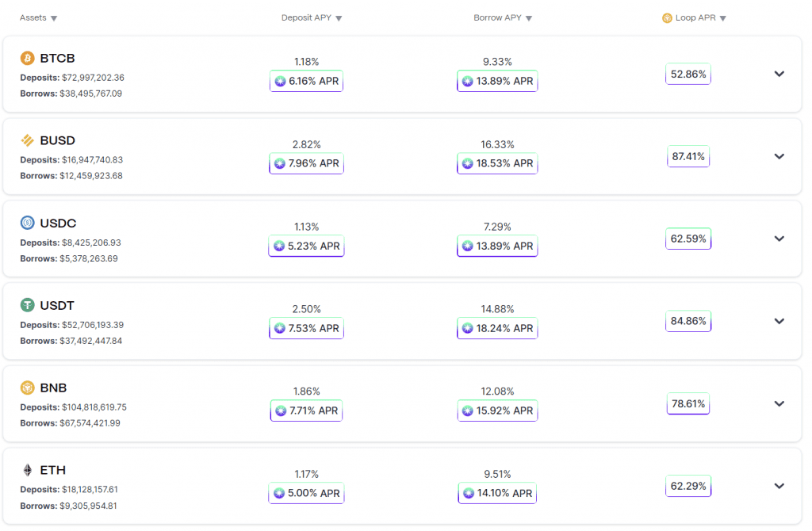Viewport: 812px width, 531px height.
Task: Click the 7.29% borrow APY for USDC
Action: pos(497,227)
